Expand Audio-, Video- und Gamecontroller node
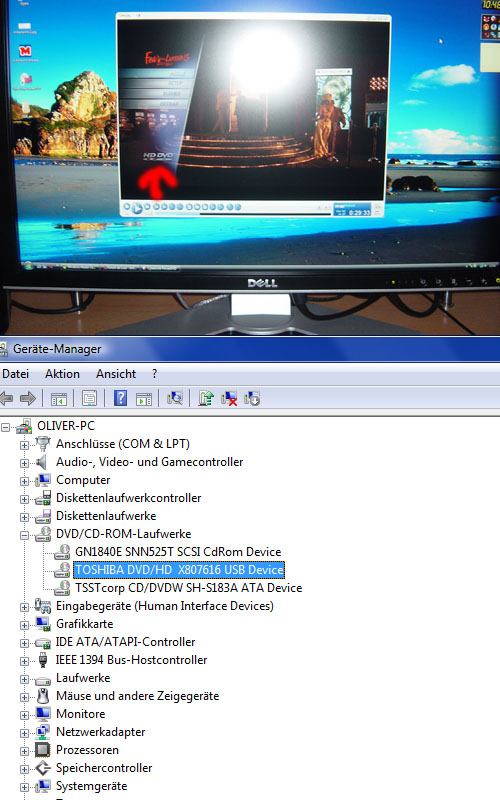Viewport: 500px width, 800px height. pos(24,463)
